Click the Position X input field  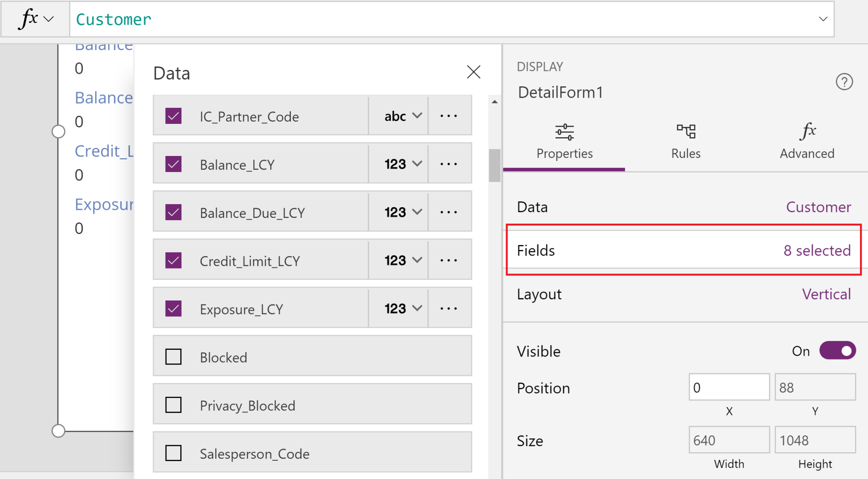729,387
